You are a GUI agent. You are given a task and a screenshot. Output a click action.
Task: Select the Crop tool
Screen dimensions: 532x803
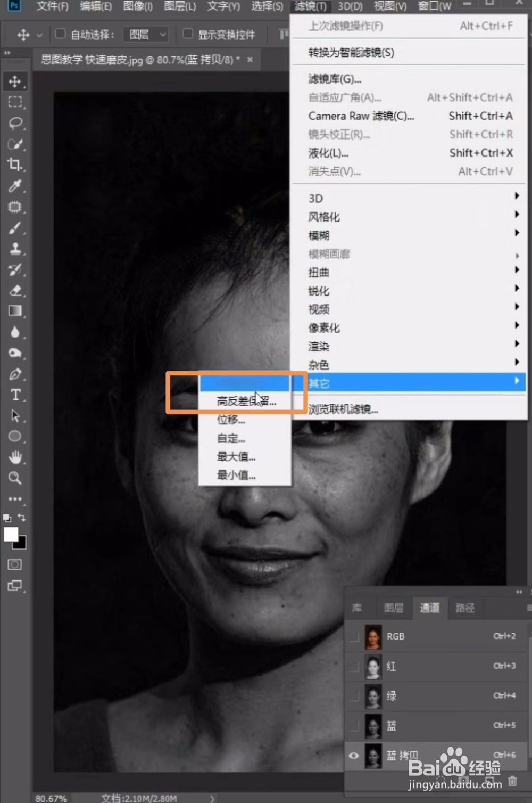[x=15, y=165]
